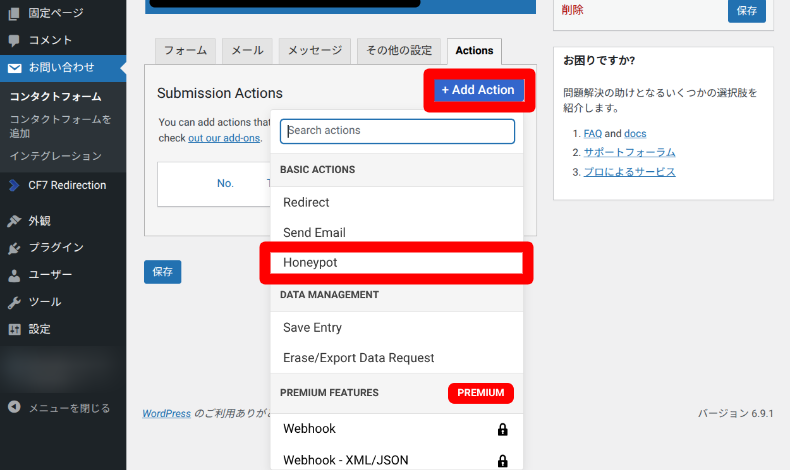
Task: Click the 保存 button in the status box
Action: pos(747,11)
